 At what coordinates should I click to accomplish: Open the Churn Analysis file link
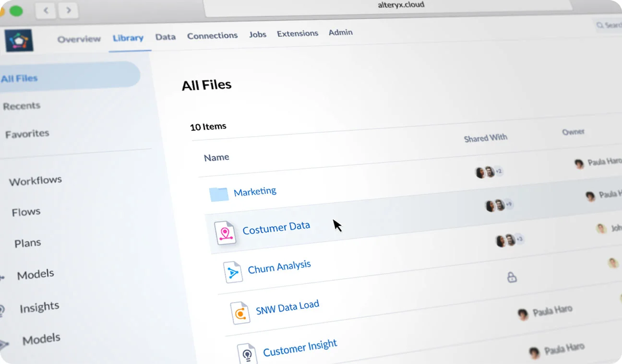point(279,267)
